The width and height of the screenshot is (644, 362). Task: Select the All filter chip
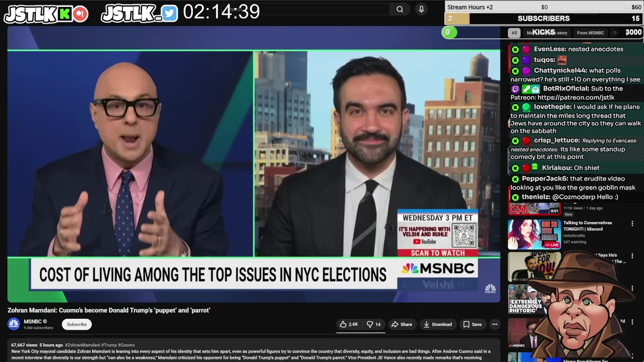click(x=514, y=33)
